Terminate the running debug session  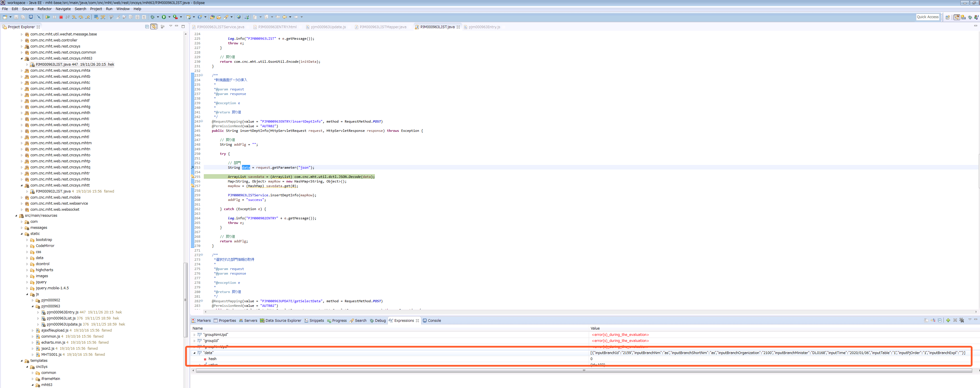pos(61,17)
